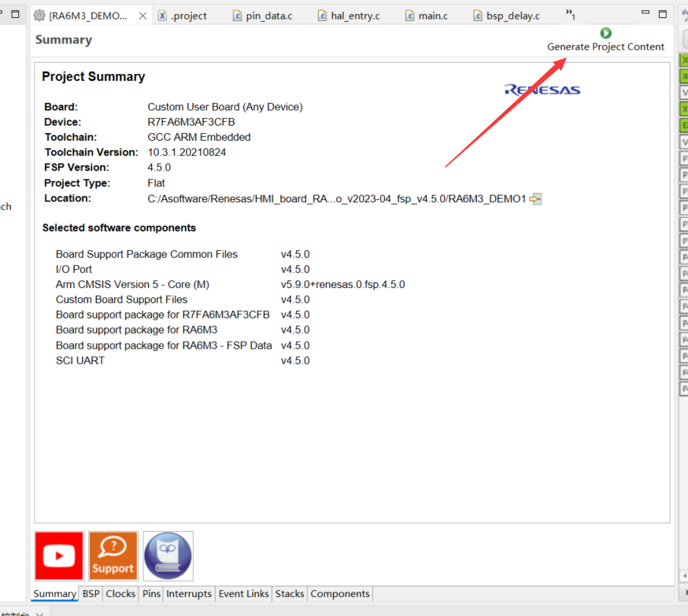The image size is (688, 616).
Task: Maximize the editor area
Action: tap(663, 14)
